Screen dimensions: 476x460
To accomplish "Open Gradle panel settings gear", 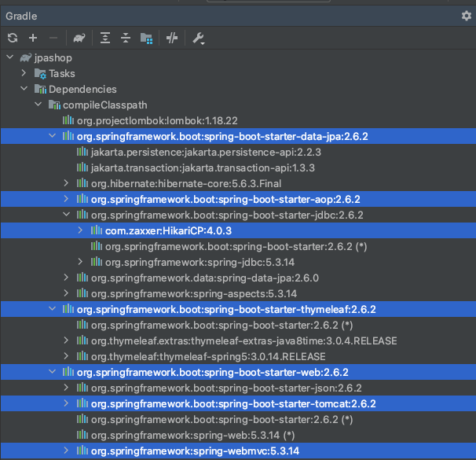I will (x=466, y=16).
